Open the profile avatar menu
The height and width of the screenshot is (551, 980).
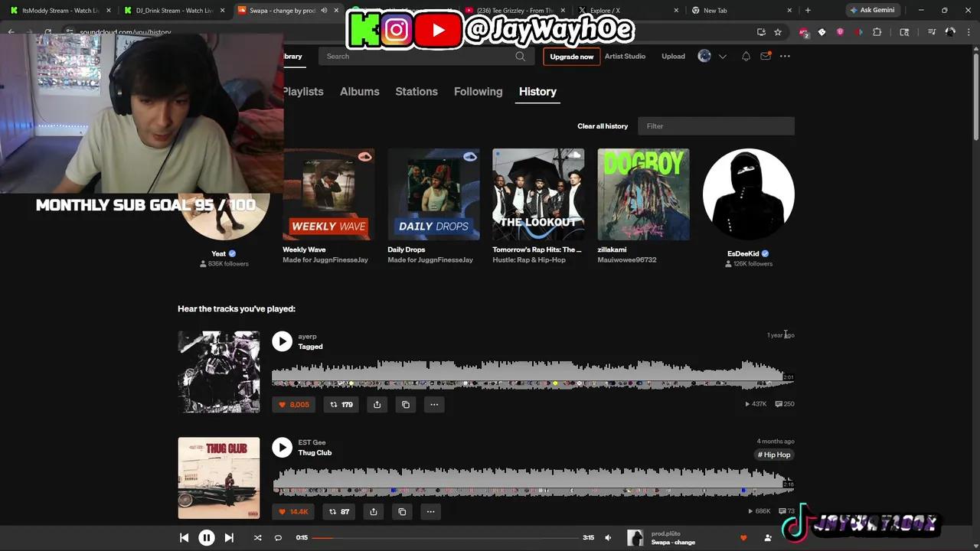pyautogui.click(x=704, y=56)
